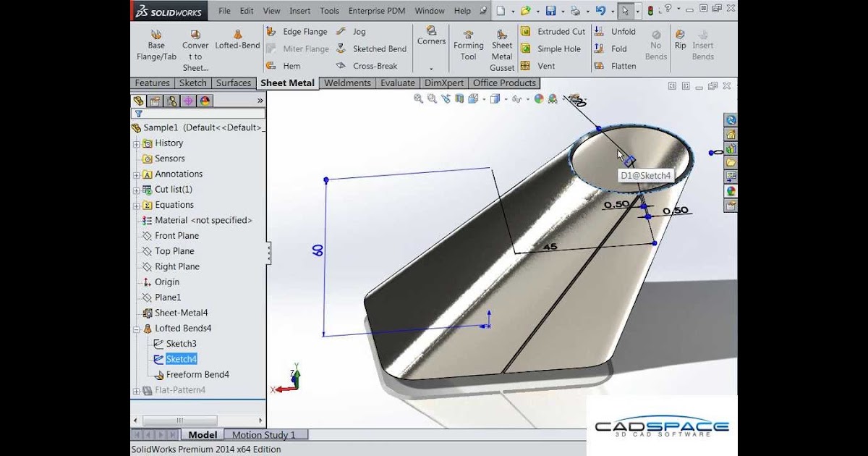The width and height of the screenshot is (868, 456).
Task: Expand the Flat-Pattern4 node
Action: pos(136,391)
